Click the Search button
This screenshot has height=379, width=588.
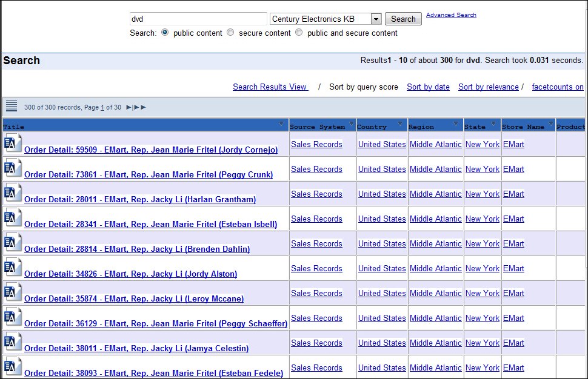point(403,19)
